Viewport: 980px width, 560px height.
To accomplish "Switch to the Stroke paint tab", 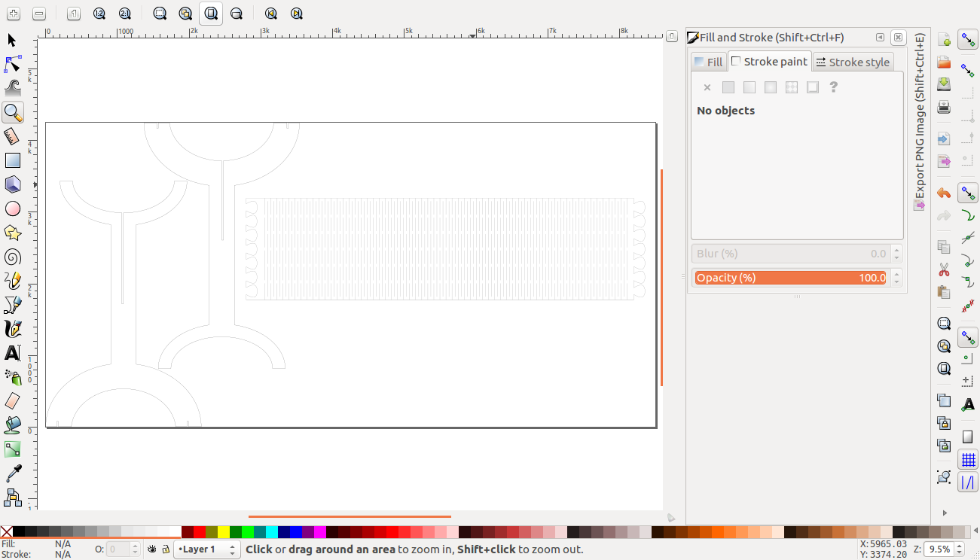I will (770, 61).
